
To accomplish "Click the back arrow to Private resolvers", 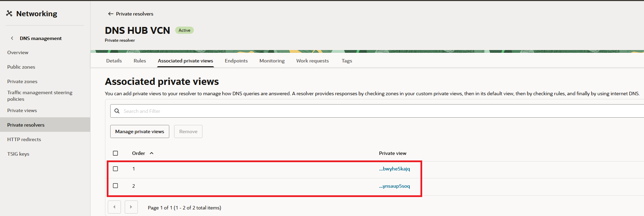I will pos(111,14).
